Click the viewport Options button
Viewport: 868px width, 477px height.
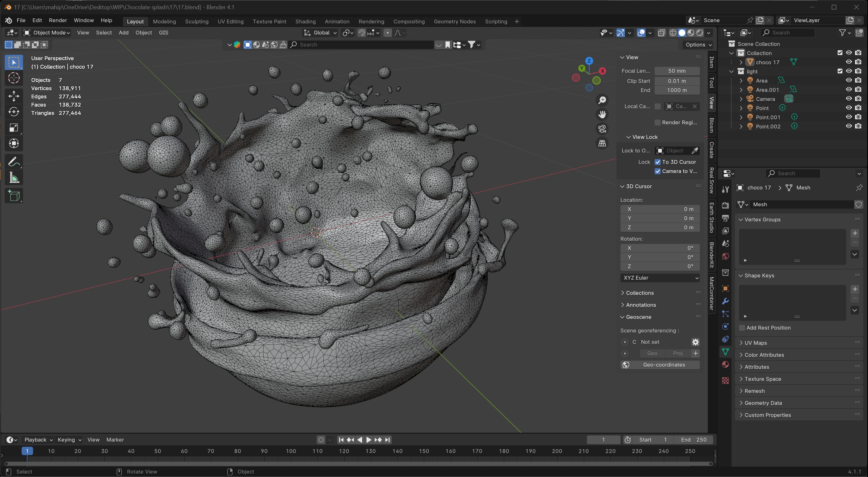[698, 45]
